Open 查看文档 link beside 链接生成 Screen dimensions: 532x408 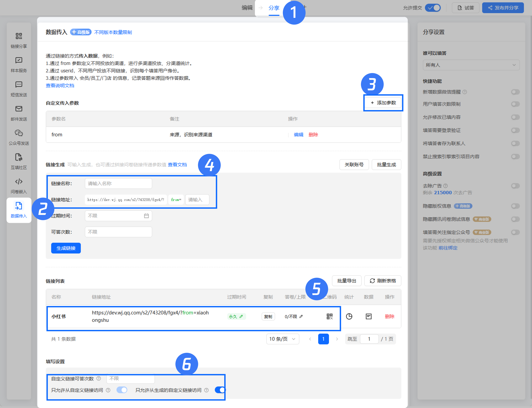[177, 165]
